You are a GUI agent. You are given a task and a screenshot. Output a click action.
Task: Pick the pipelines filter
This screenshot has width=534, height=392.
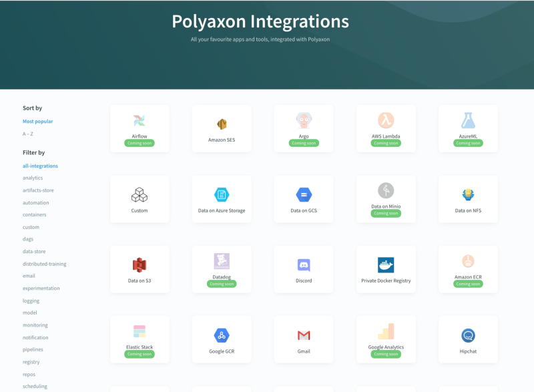33,349
